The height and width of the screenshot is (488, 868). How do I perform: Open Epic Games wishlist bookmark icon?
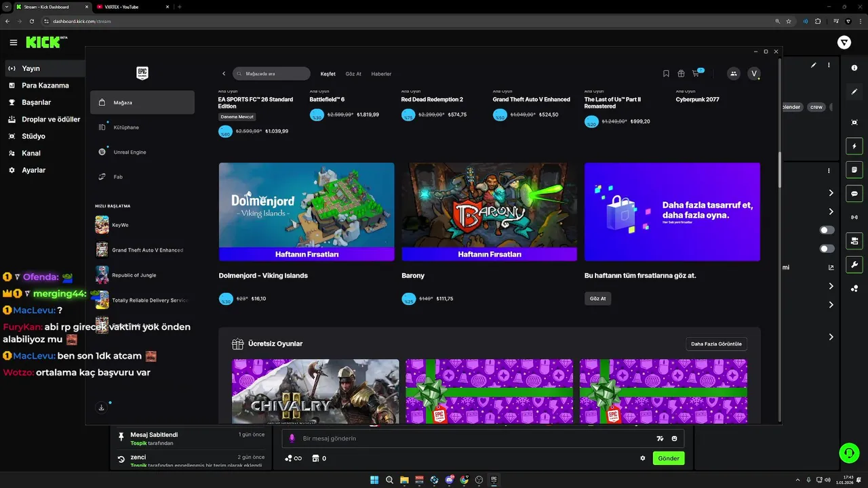coord(666,73)
